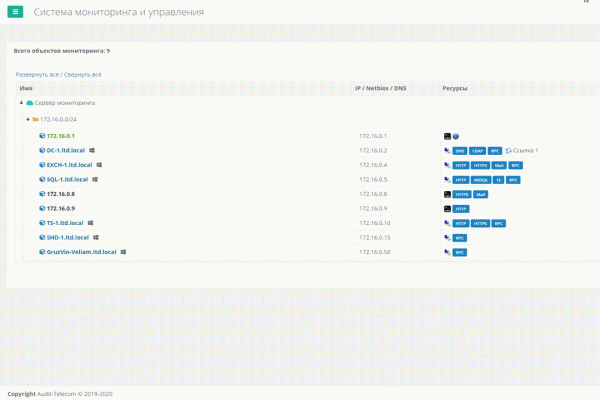600x400 pixels.
Task: Open remote desktop icon for DC-1.ltd.local
Action: [447, 150]
